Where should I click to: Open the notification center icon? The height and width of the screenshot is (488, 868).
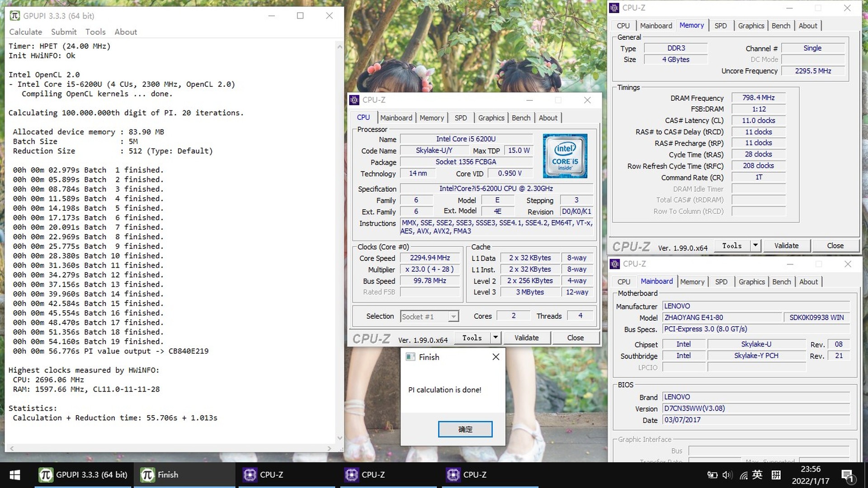[847, 475]
